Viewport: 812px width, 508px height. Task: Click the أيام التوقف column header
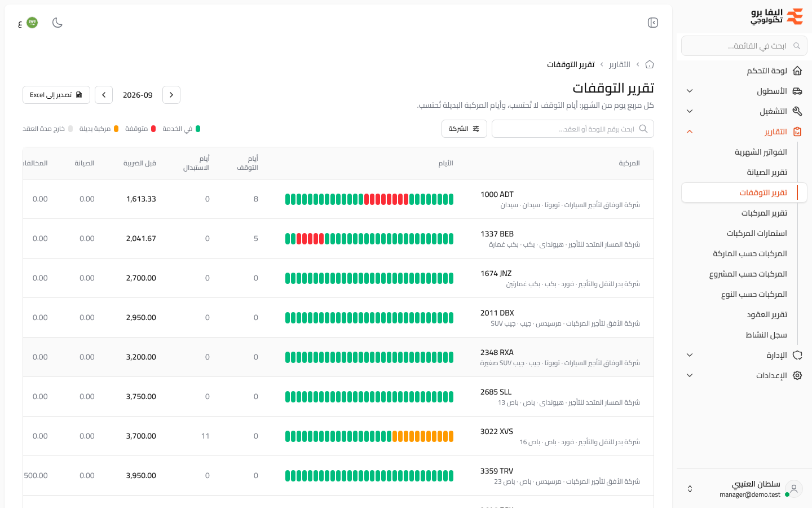(x=248, y=163)
